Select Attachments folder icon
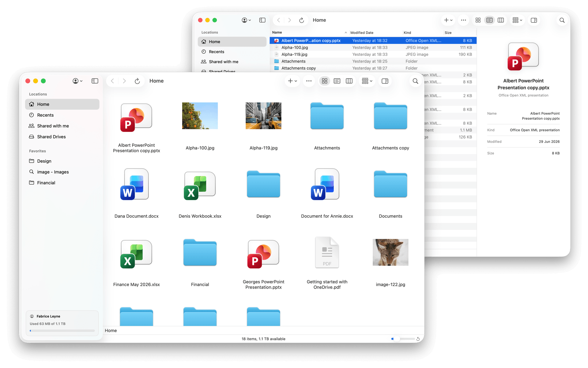The width and height of the screenshot is (588, 368). (x=327, y=116)
